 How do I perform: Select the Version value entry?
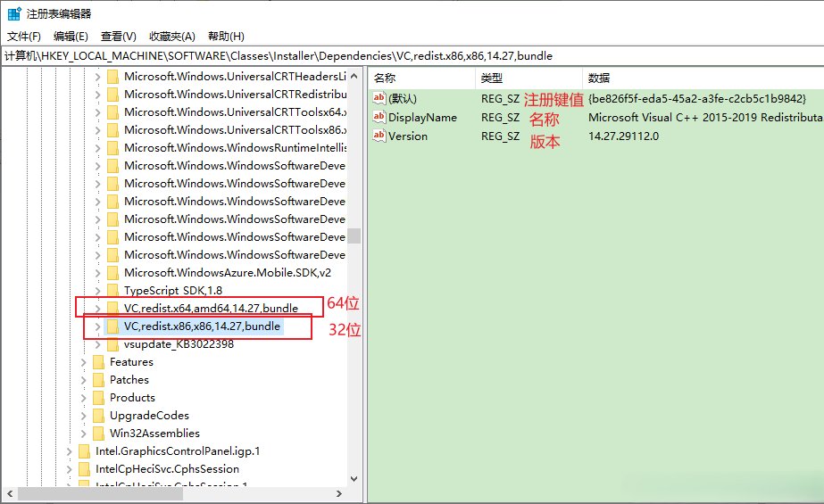tap(408, 136)
